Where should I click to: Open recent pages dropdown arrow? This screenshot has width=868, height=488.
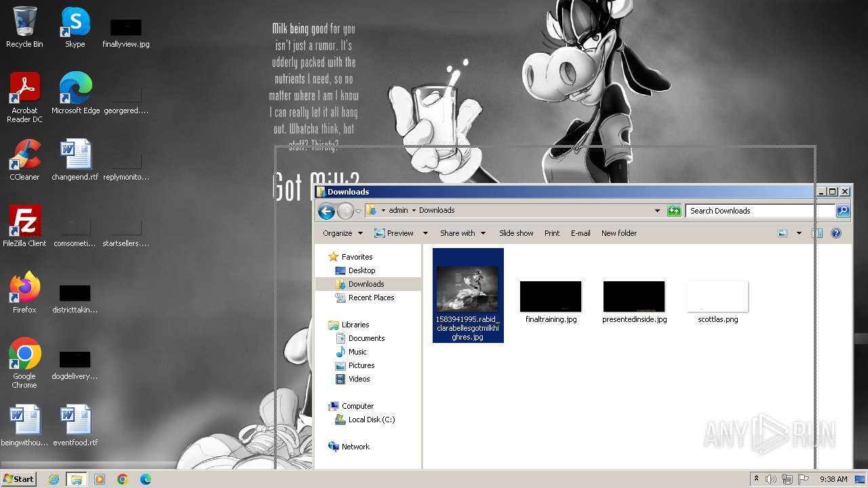pos(358,211)
